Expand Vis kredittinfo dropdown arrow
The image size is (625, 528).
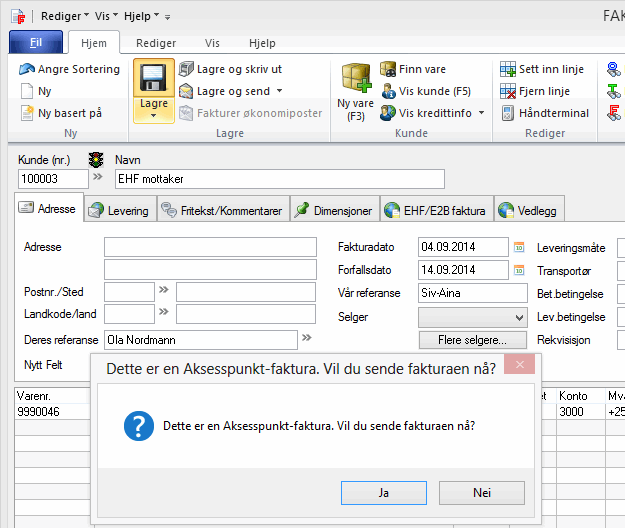pos(481,113)
